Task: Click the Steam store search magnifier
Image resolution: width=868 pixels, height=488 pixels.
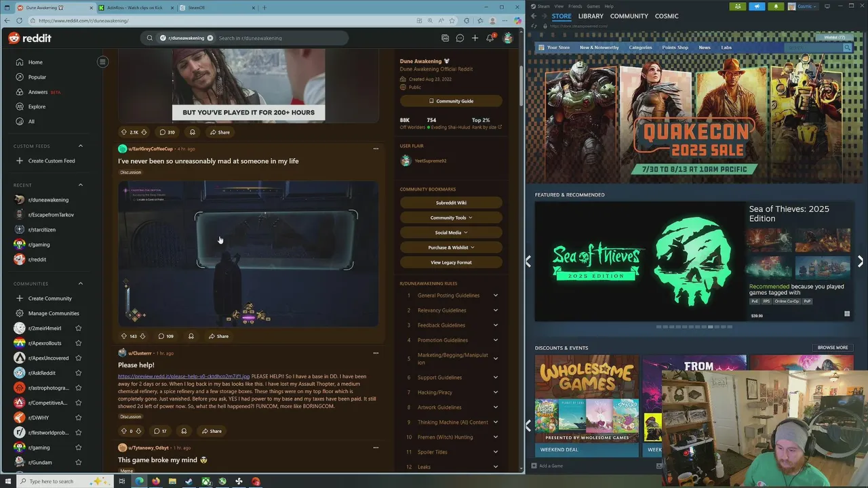Action: 847,47
